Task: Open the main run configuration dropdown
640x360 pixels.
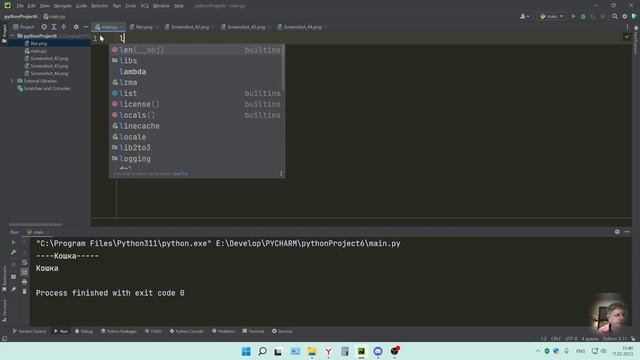Action: tap(551, 16)
